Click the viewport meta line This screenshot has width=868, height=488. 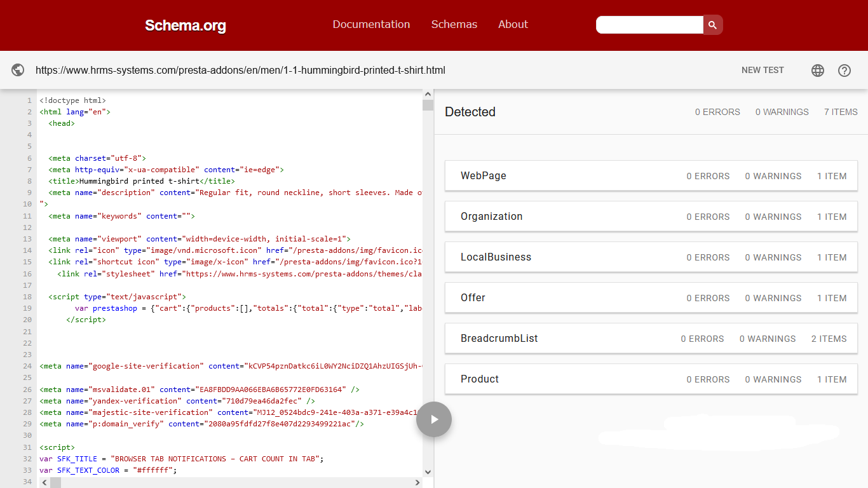200,239
